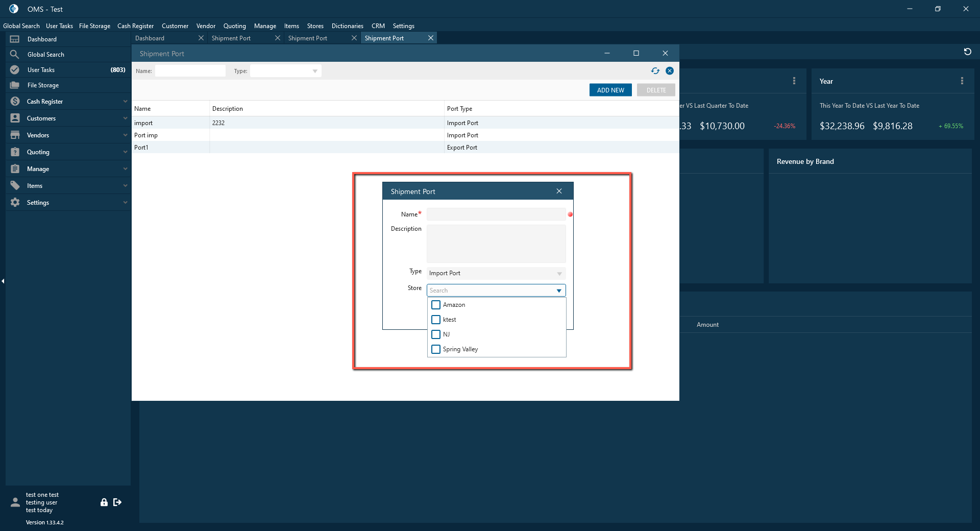Click the Manage clipboard icon in sidebar
The height and width of the screenshot is (531, 980).
pyautogui.click(x=15, y=169)
